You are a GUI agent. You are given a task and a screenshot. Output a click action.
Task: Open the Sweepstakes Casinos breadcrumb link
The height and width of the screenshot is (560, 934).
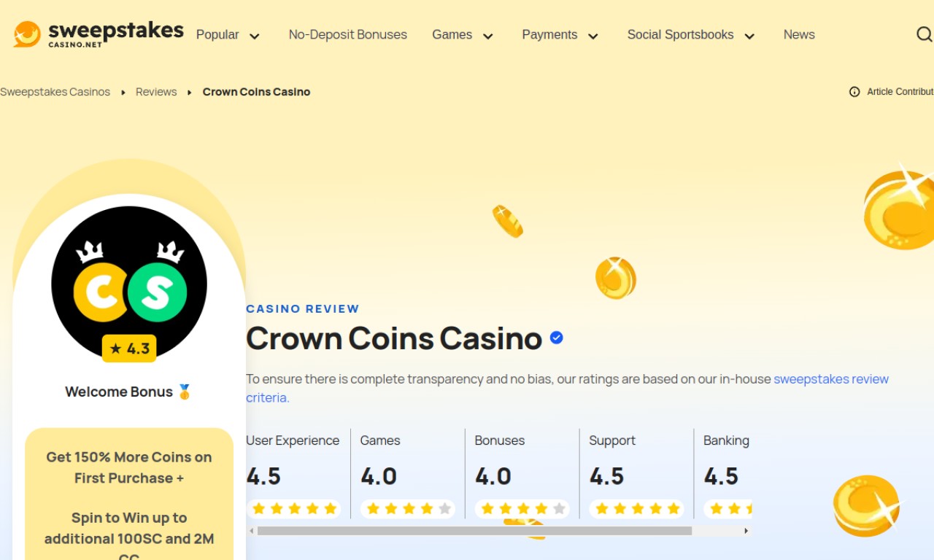coord(55,92)
